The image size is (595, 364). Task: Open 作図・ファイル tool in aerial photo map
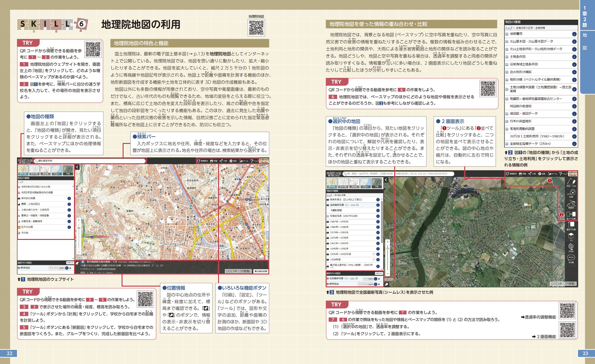(x=571, y=183)
